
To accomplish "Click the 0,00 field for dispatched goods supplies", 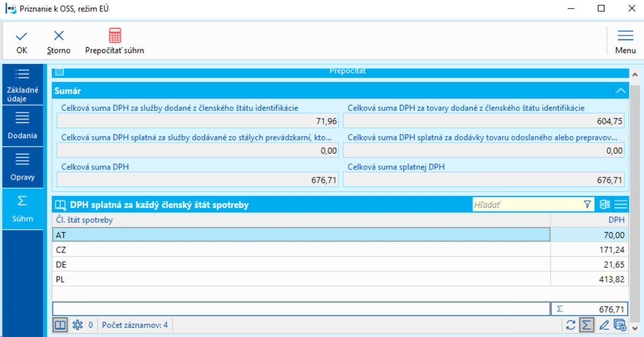I will tap(484, 151).
